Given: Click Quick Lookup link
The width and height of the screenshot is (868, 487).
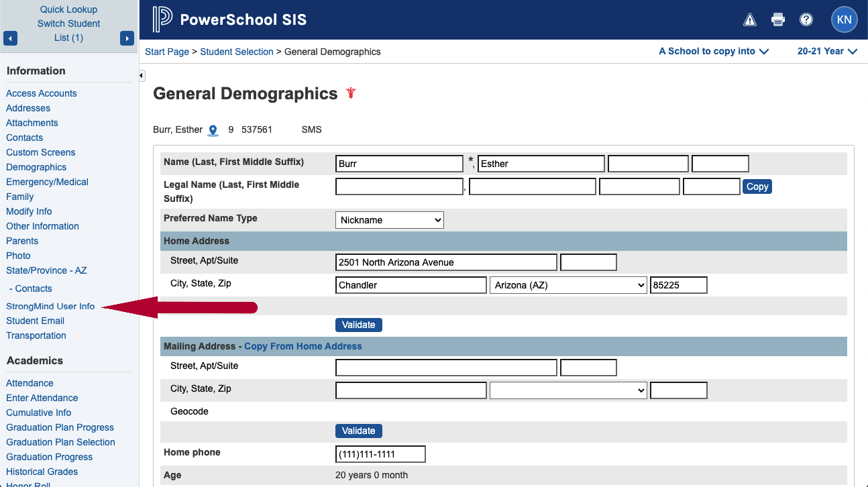Looking at the screenshot, I should pos(68,9).
